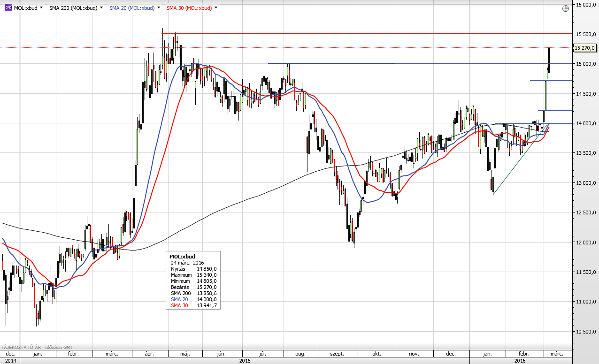This screenshot has height=364, width=599.
Task: Click the 11 500,0 price axis label
Action: (x=586, y=272)
